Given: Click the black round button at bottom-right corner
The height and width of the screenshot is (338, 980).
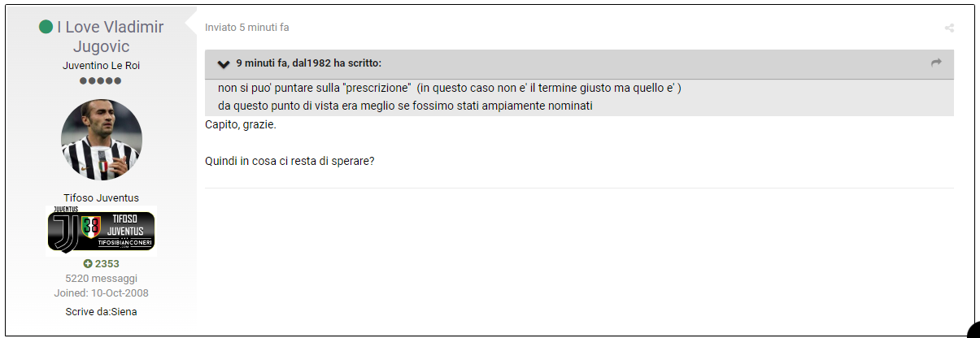Looking at the screenshot, I should point(973,331).
